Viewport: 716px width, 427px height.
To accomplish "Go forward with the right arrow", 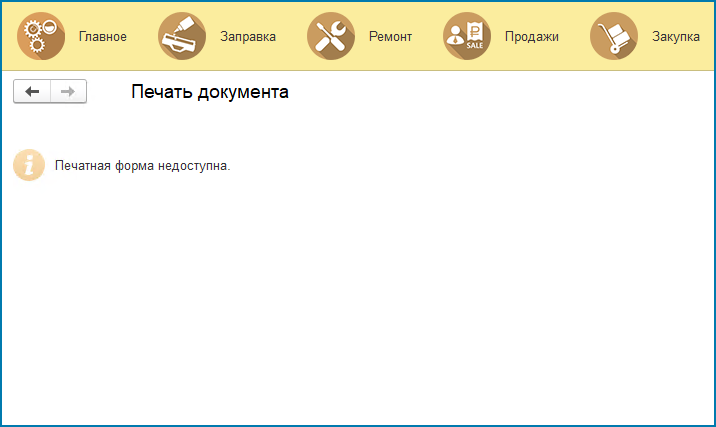I will pyautogui.click(x=68, y=91).
